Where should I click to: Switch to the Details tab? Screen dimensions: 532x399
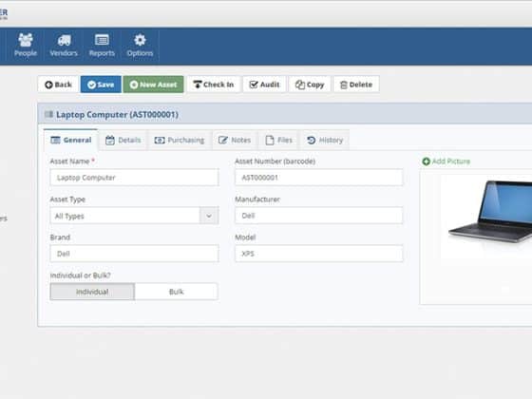123,141
